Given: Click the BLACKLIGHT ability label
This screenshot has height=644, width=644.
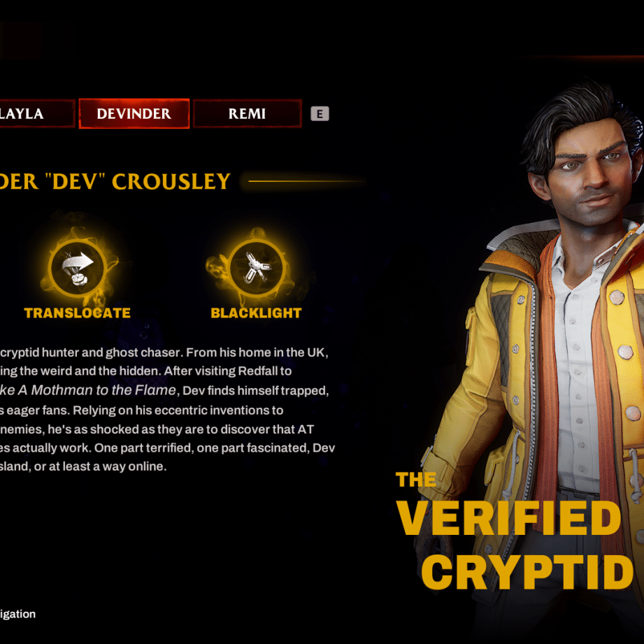Looking at the screenshot, I should point(257,313).
